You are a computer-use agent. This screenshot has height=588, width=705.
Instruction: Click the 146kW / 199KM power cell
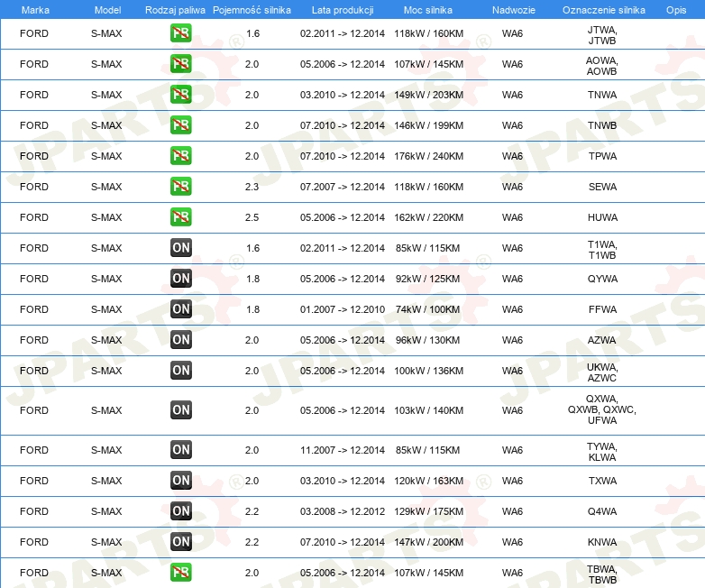(x=428, y=125)
